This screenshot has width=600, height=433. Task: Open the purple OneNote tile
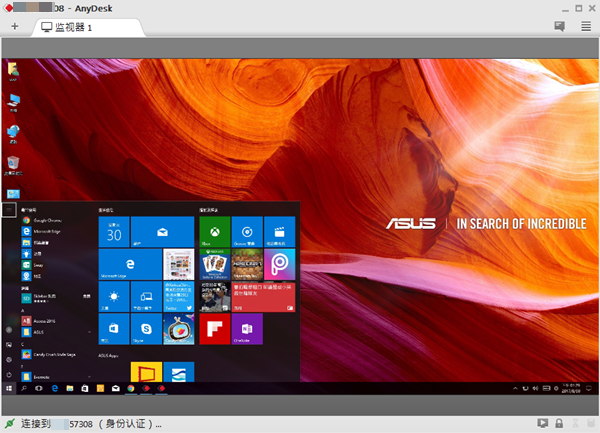click(247, 329)
